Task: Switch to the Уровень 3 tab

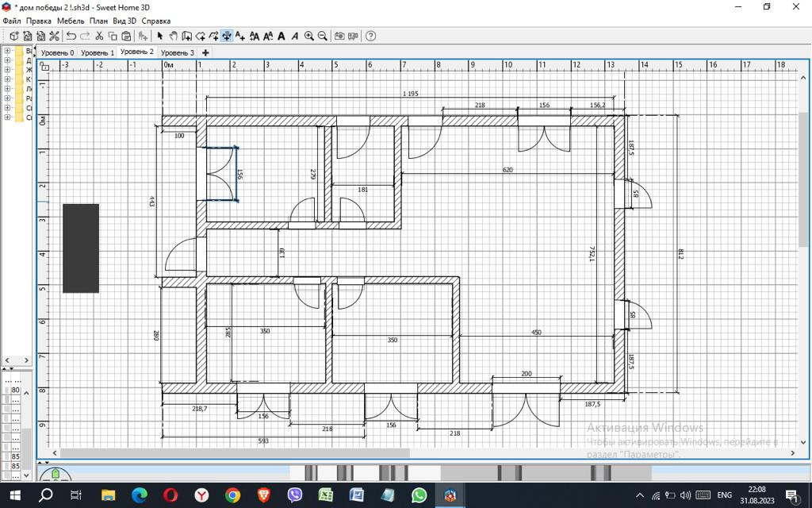Action: (177, 52)
